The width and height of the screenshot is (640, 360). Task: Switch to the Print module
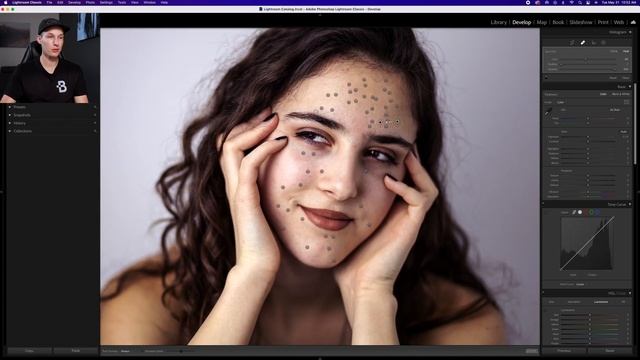pos(603,22)
